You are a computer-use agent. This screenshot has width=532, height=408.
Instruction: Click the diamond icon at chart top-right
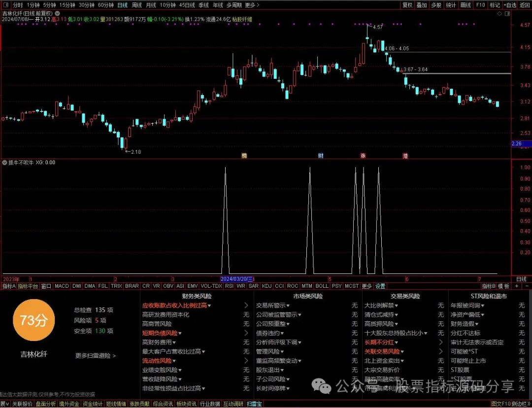[x=499, y=14]
